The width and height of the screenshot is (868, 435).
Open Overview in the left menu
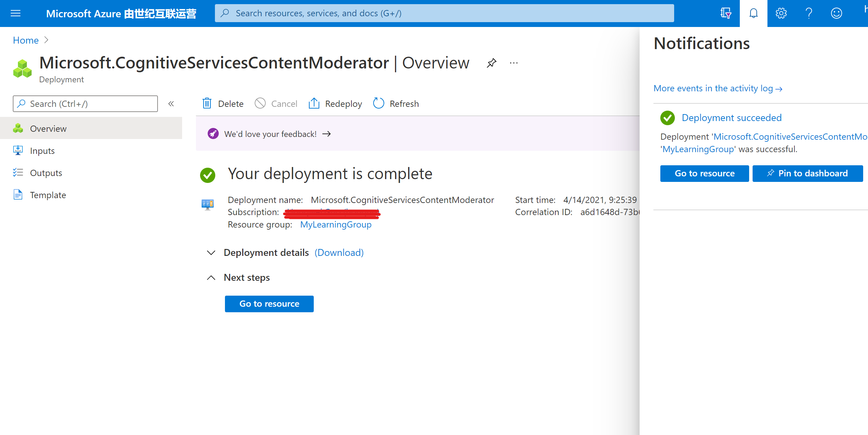click(91, 128)
